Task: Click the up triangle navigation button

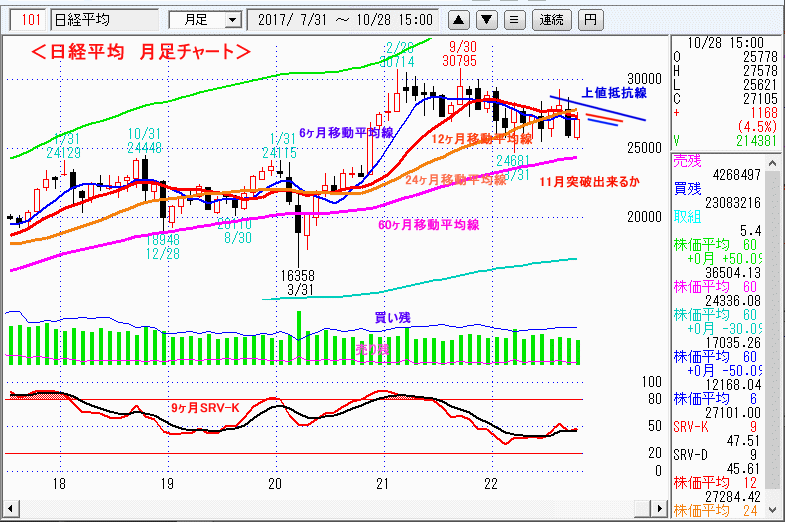Action: point(458,19)
